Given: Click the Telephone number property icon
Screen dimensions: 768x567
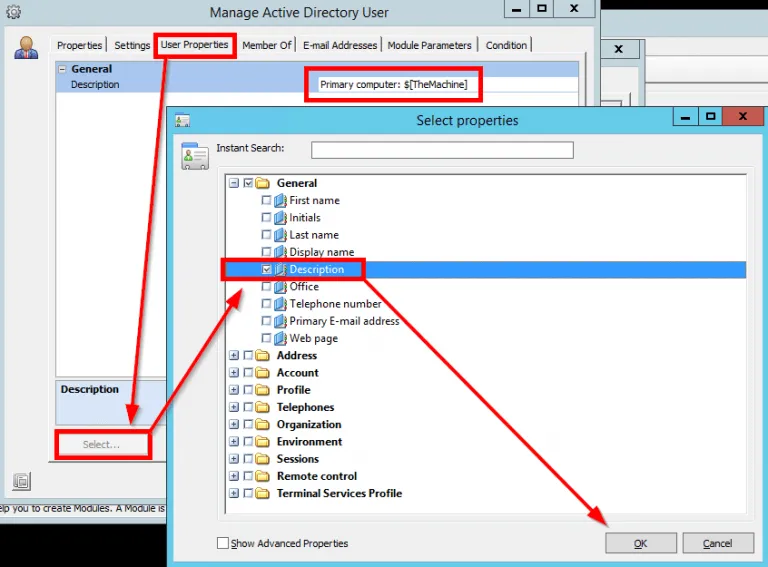Looking at the screenshot, I should (281, 304).
